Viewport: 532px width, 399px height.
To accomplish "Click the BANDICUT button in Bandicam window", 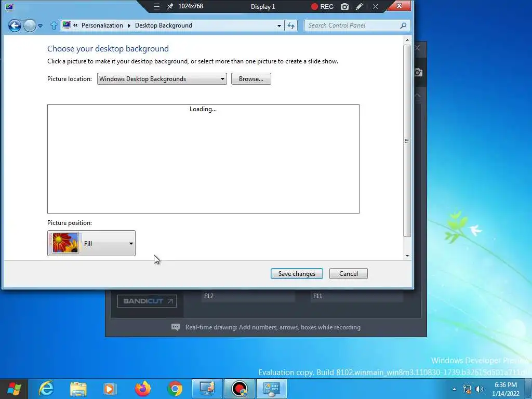I will point(147,301).
